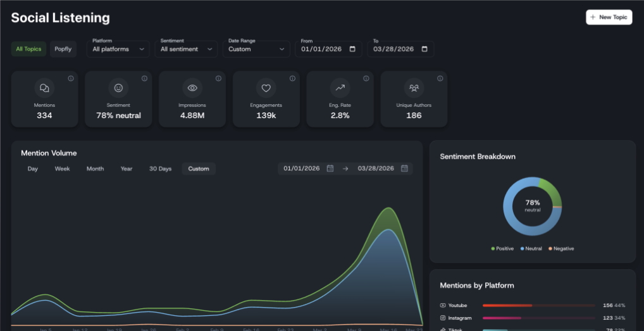Click the Sentiment Breakdown heading
Viewport: 644px width, 331px height.
coord(478,156)
